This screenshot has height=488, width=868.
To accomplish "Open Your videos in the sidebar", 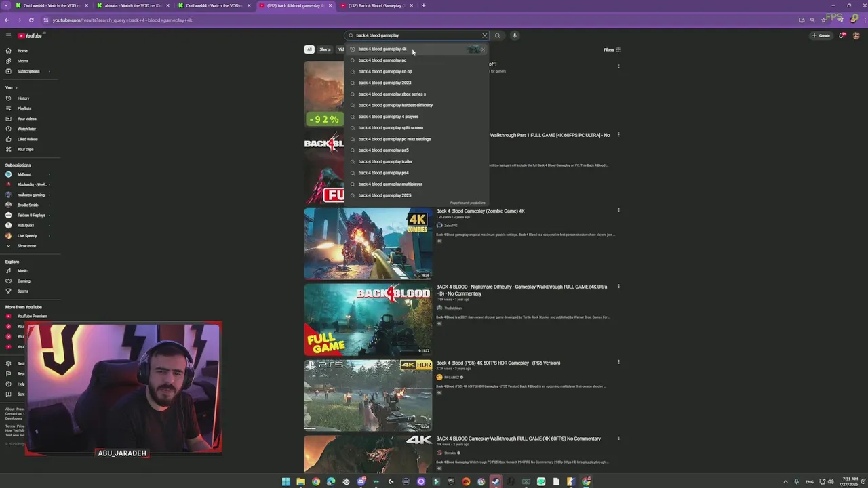I will (x=27, y=119).
